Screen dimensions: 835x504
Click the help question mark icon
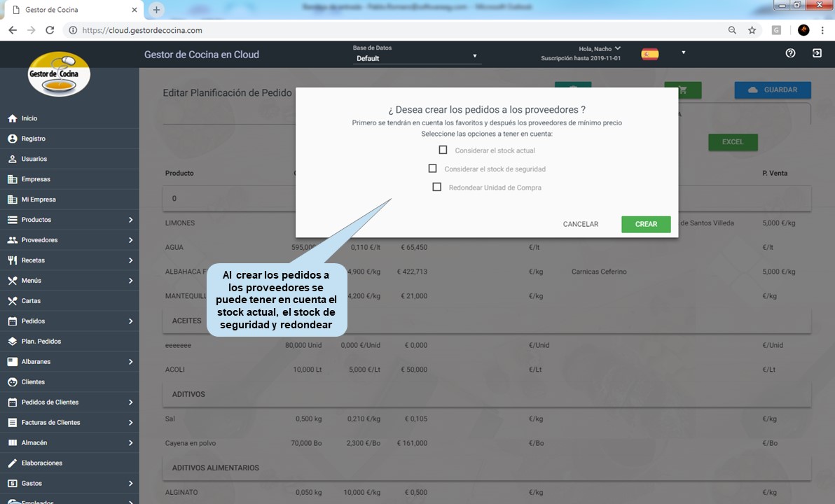pyautogui.click(x=790, y=53)
